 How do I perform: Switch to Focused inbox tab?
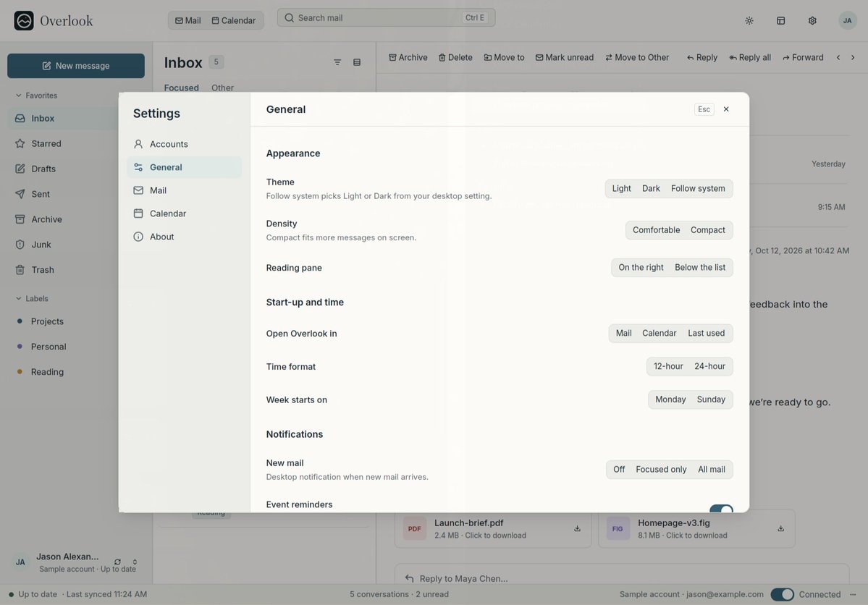(181, 88)
